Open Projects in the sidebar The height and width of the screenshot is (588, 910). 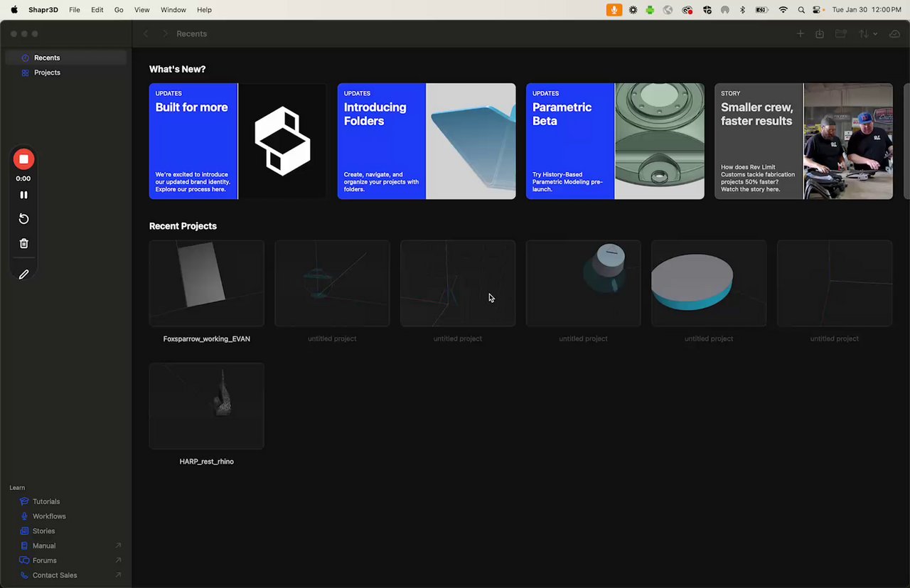(66, 73)
